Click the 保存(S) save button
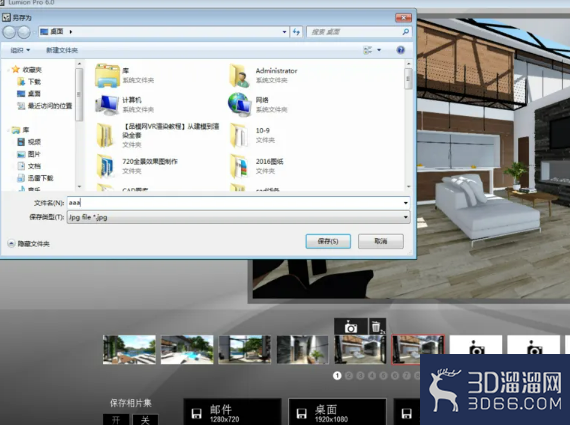The height and width of the screenshot is (425, 570). pos(328,241)
